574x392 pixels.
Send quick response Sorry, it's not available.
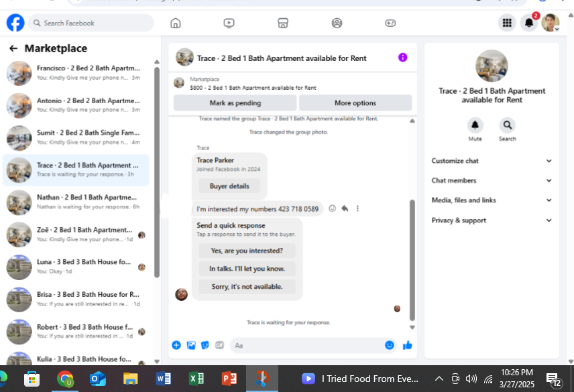pos(247,286)
